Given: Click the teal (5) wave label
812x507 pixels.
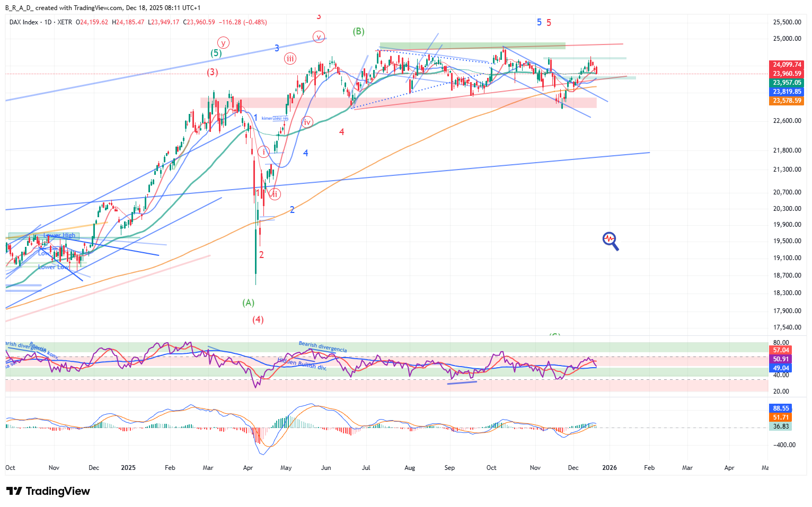Looking at the screenshot, I should [216, 53].
